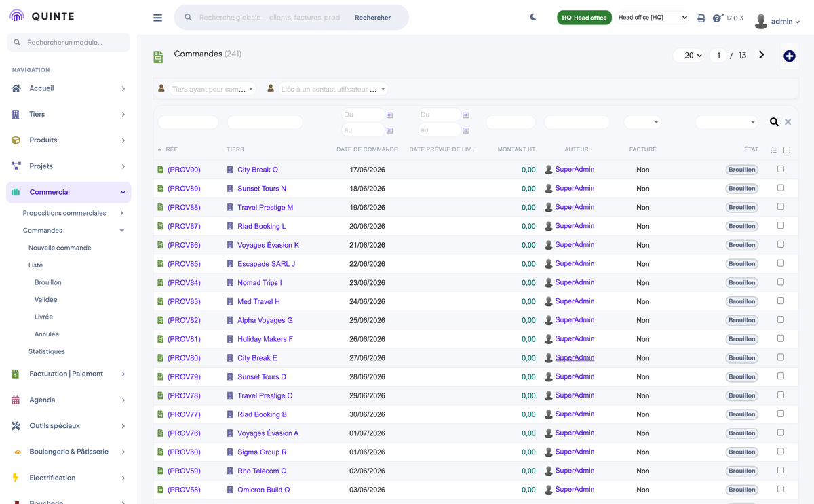Viewport: 814px width, 504px height.
Task: Check the box for order (PROV77)
Action: tap(781, 414)
